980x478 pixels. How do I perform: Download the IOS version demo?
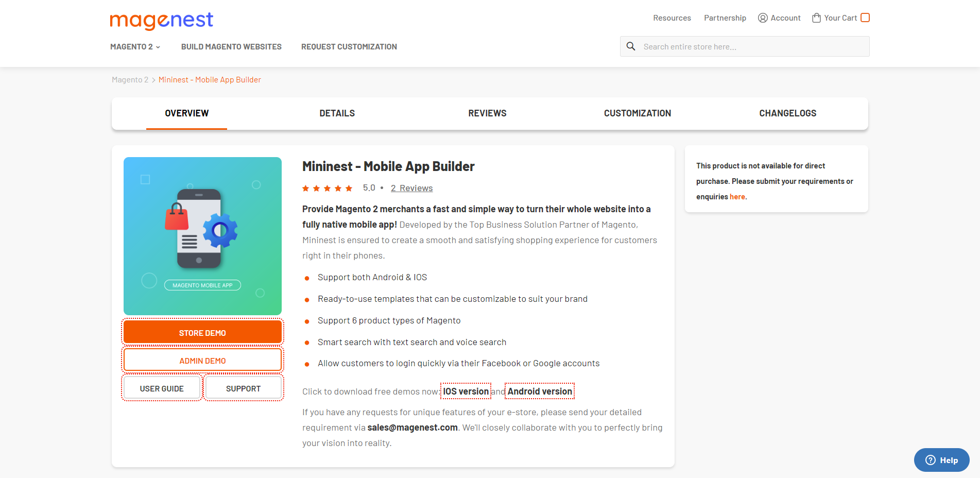coord(466,391)
